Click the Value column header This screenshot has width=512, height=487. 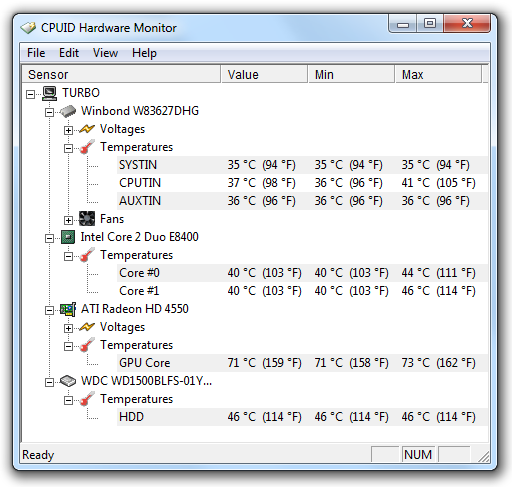(x=264, y=74)
